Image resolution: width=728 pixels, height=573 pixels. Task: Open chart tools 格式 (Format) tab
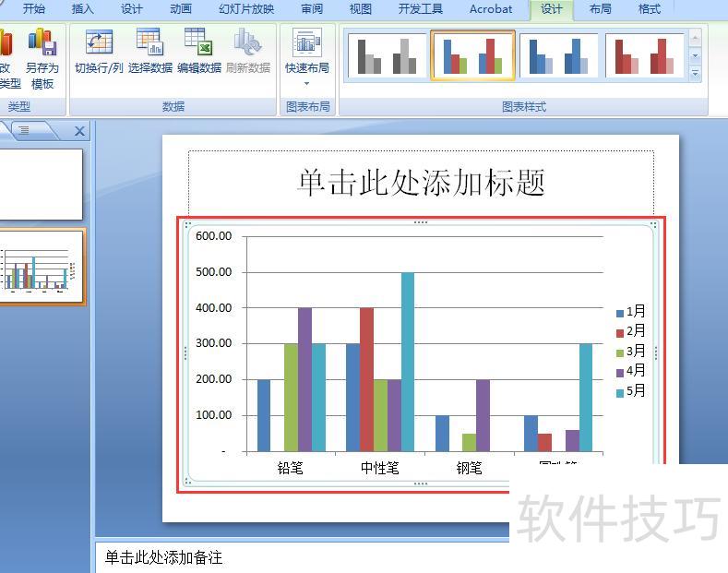click(649, 9)
